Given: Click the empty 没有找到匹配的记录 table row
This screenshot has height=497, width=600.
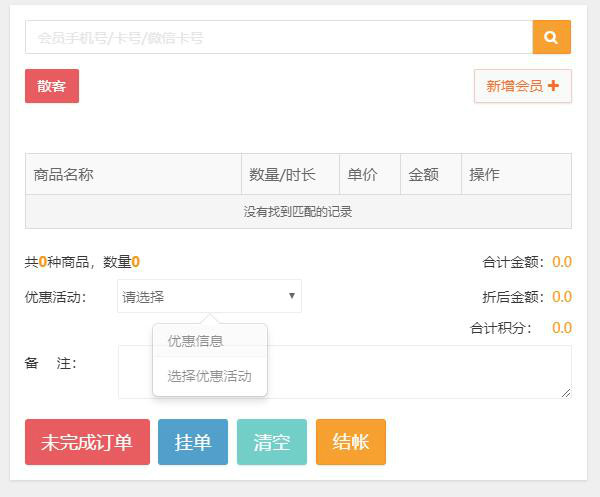Looking at the screenshot, I should [x=298, y=212].
